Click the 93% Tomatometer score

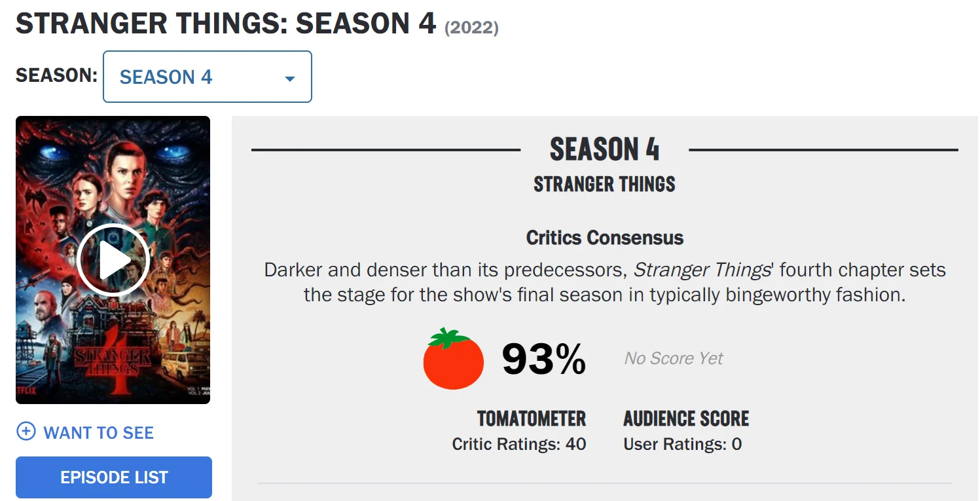[x=543, y=359]
